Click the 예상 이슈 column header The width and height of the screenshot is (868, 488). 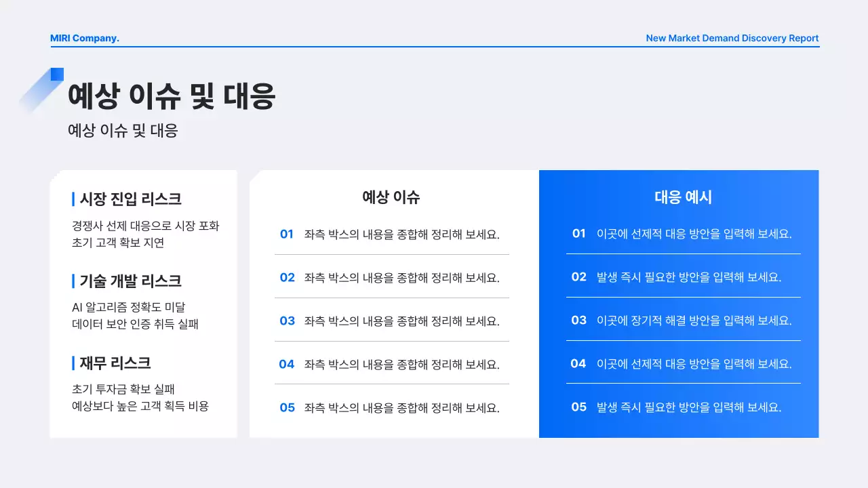(392, 197)
